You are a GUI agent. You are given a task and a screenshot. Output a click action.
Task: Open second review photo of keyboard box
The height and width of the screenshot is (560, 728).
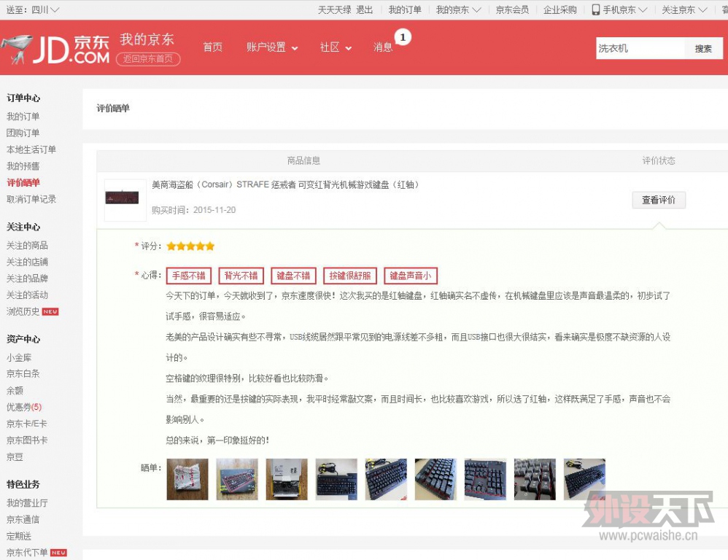pos(237,479)
